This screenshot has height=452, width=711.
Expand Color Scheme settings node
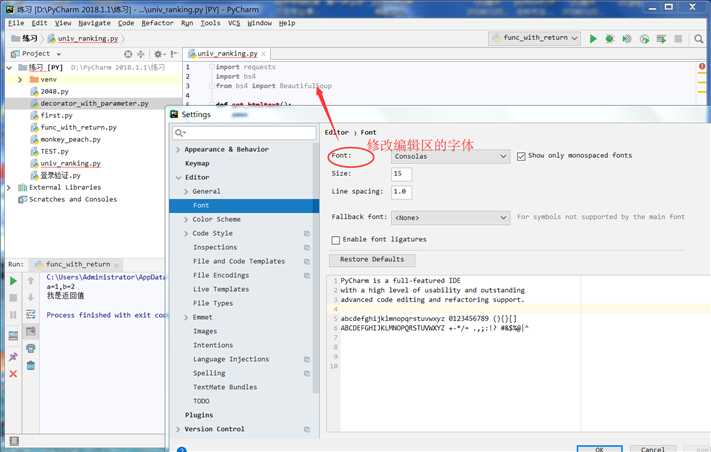pyautogui.click(x=186, y=220)
